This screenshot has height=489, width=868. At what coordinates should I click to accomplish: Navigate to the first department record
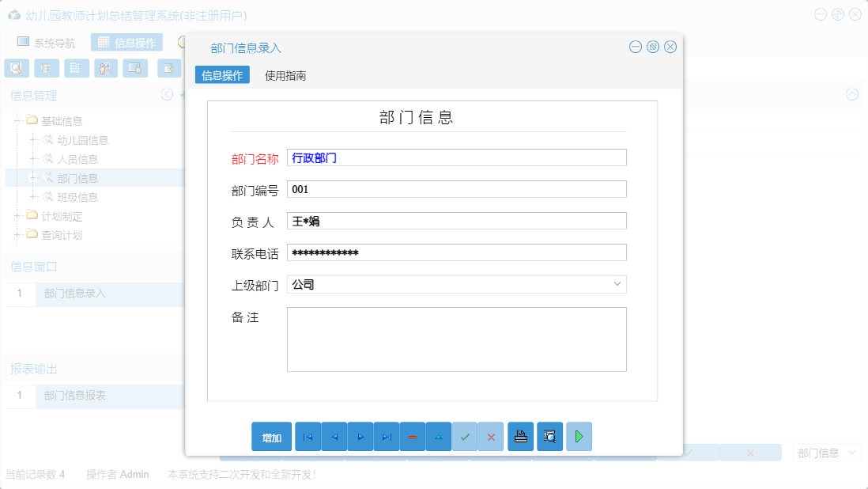(308, 436)
